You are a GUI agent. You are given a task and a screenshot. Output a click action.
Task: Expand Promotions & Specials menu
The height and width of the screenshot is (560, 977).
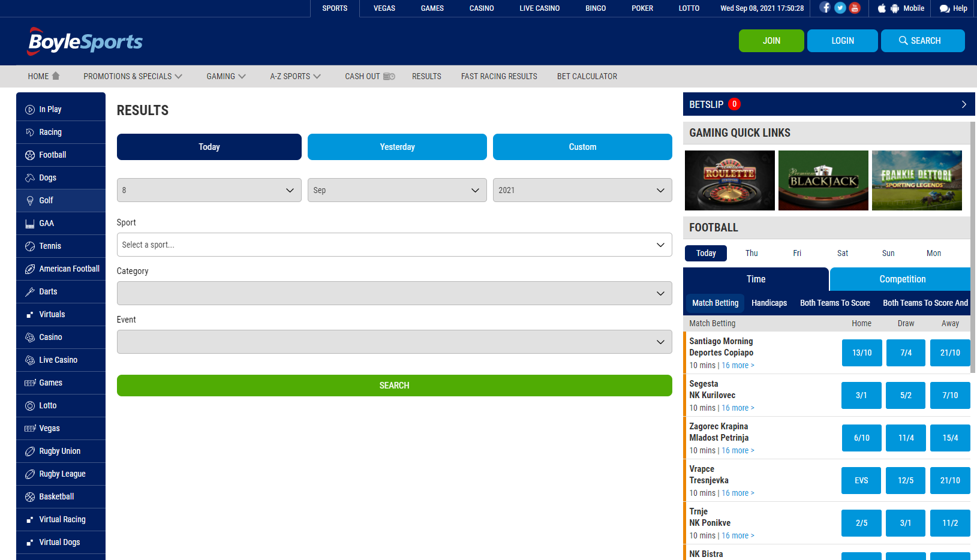coord(133,76)
